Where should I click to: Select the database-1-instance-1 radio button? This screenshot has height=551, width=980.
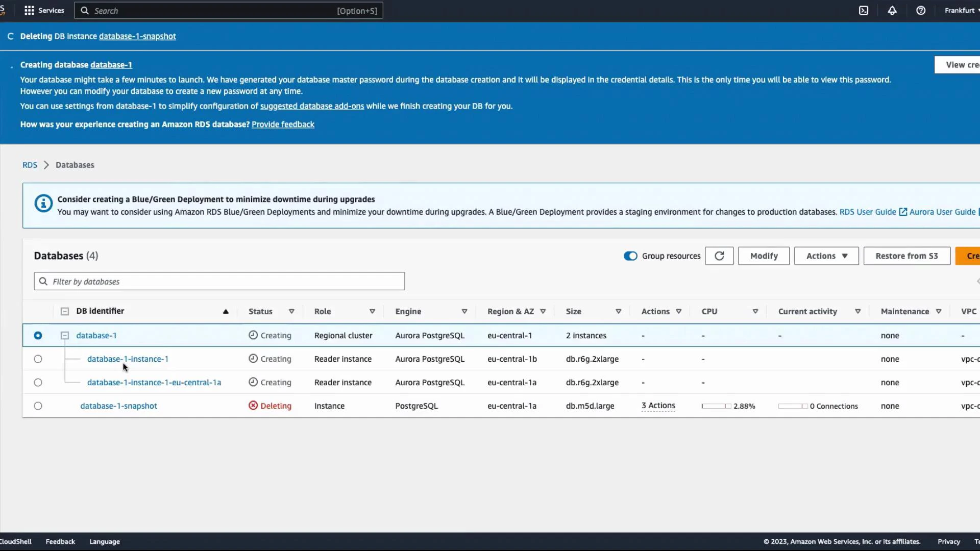[x=38, y=359]
